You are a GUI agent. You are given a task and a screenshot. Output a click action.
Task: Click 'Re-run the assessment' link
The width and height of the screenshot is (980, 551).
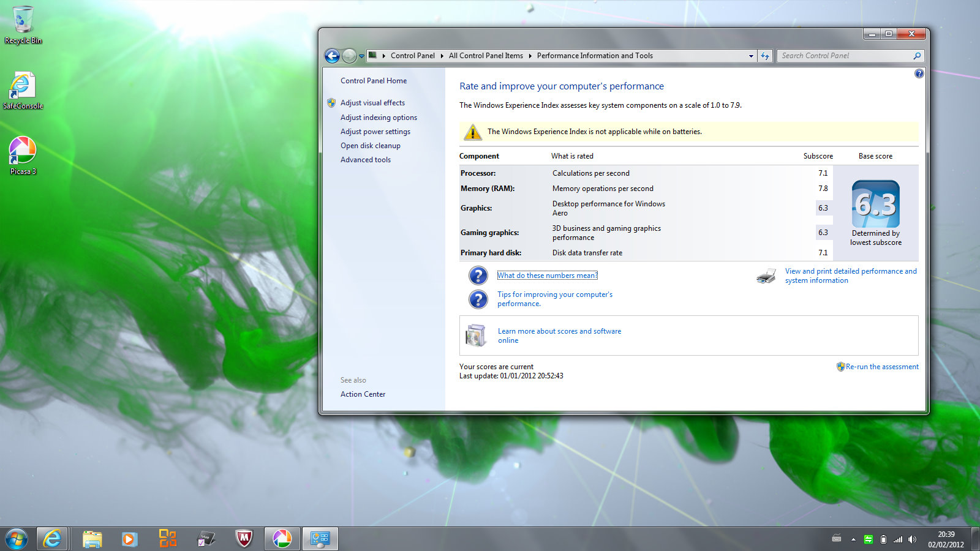click(x=882, y=367)
